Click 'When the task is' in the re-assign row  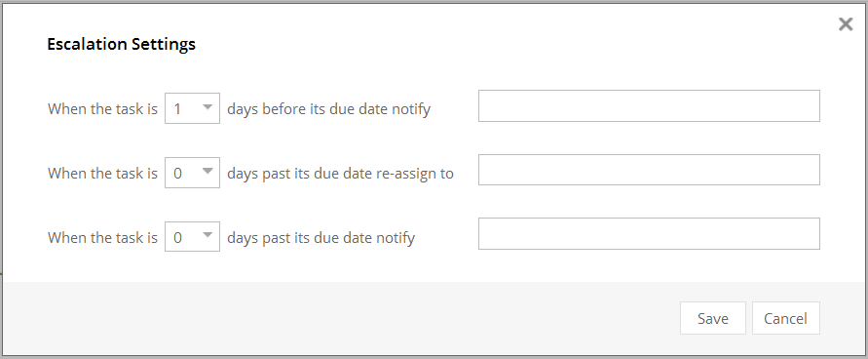[103, 173]
